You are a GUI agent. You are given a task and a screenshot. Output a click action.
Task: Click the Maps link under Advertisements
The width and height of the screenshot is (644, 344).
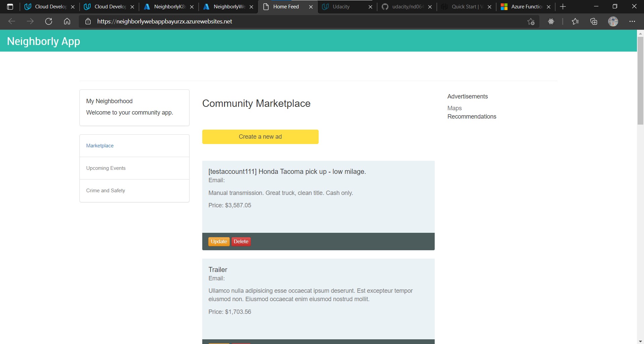[x=454, y=108]
